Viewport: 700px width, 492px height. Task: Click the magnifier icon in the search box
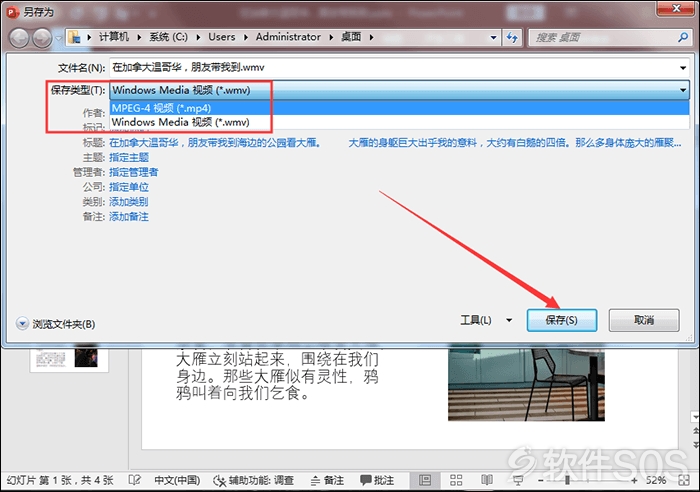coord(683,38)
